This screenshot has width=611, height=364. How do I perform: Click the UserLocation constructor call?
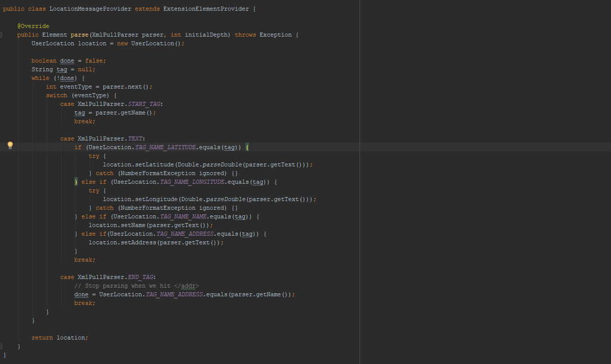point(149,43)
